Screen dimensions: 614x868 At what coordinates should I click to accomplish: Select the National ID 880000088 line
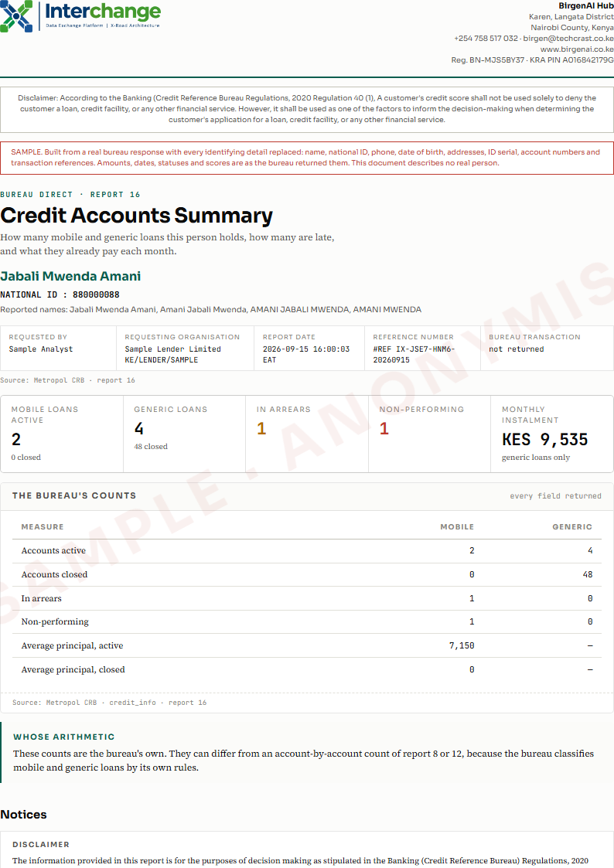60,294
